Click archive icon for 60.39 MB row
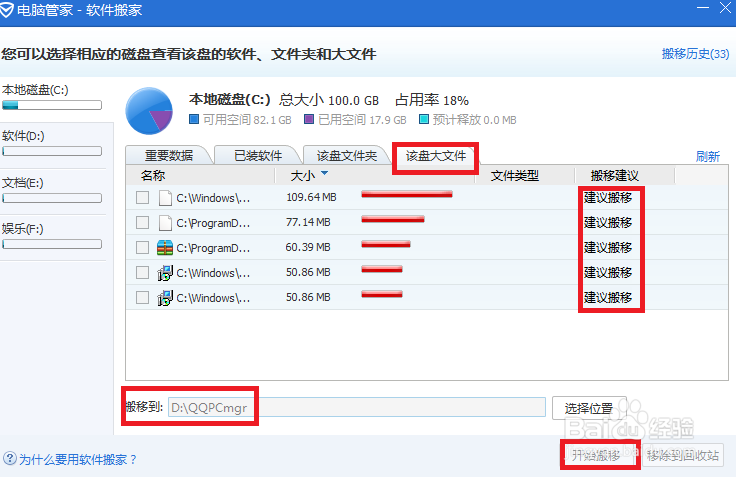This screenshot has height=477, width=736. (x=165, y=247)
